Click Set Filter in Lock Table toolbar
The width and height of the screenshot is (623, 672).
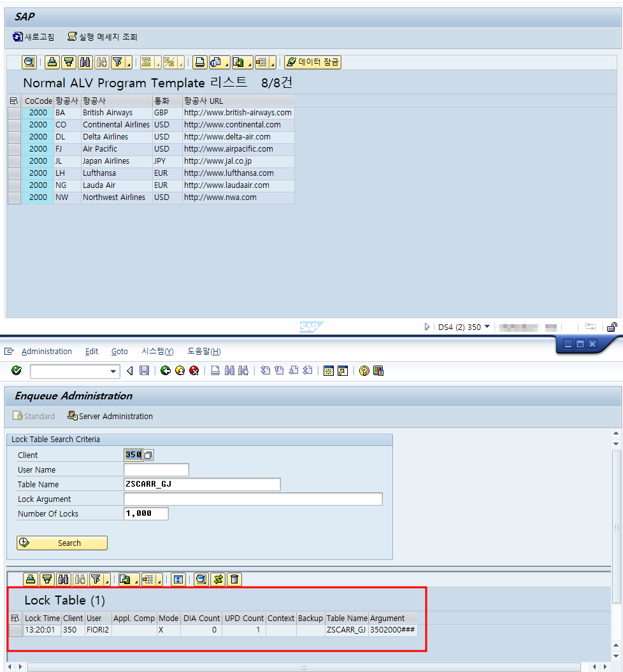[x=96, y=580]
